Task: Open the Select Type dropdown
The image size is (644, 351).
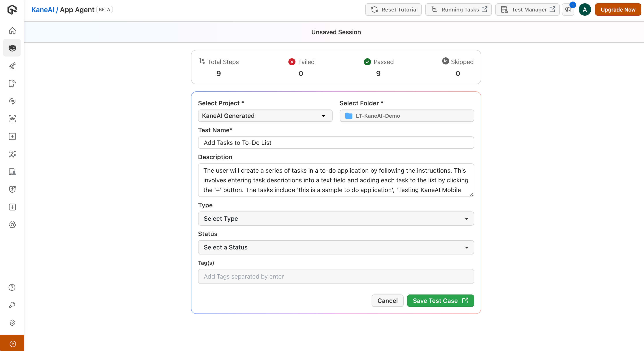Action: tap(336, 219)
